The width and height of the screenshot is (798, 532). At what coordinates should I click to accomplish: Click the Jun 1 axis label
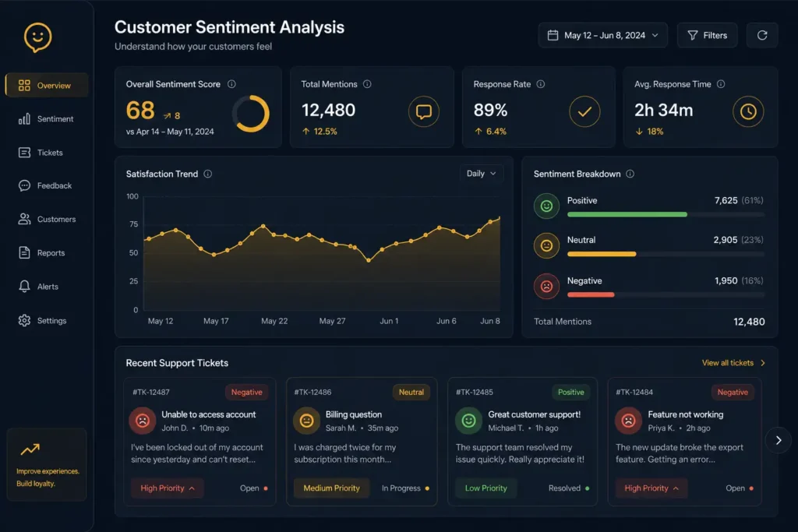[389, 321]
